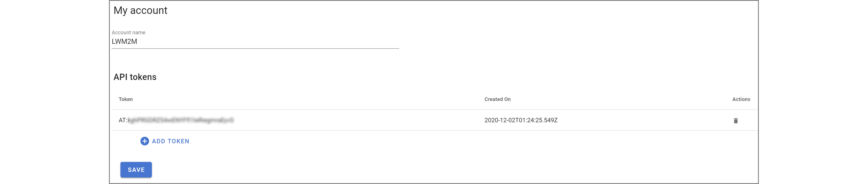Click the Token column header

point(126,99)
